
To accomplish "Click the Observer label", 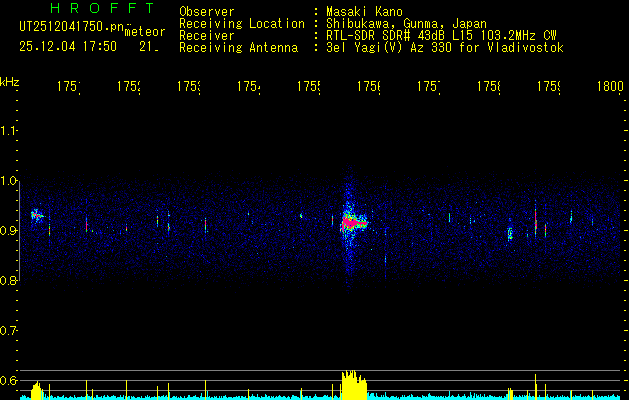I will coord(207,12).
